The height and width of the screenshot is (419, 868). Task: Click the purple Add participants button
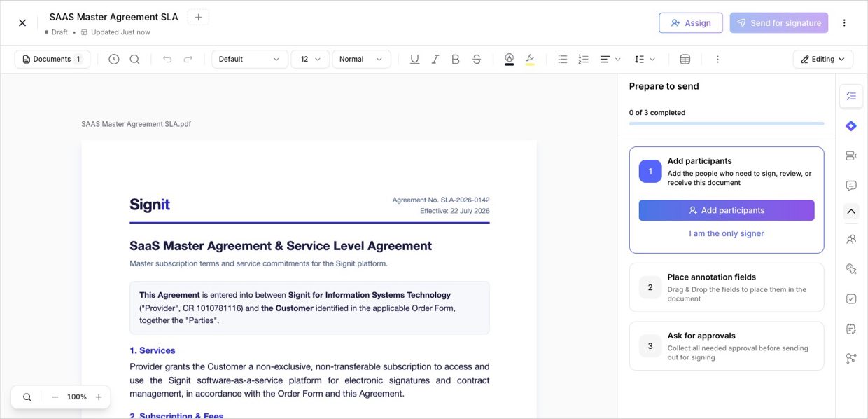727,210
